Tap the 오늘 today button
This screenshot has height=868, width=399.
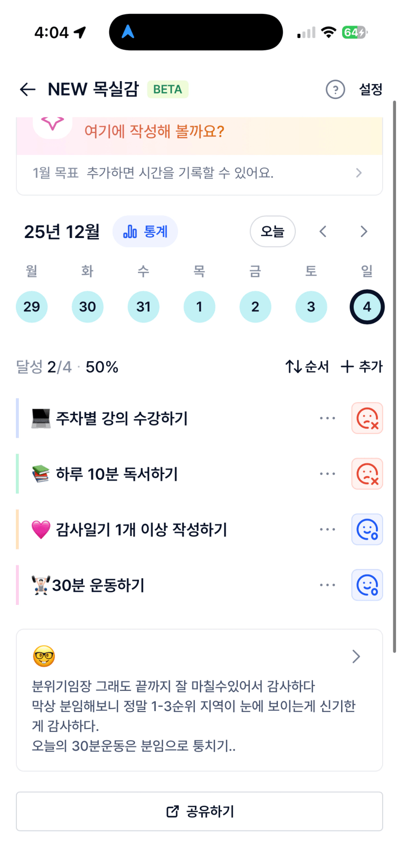point(273,232)
